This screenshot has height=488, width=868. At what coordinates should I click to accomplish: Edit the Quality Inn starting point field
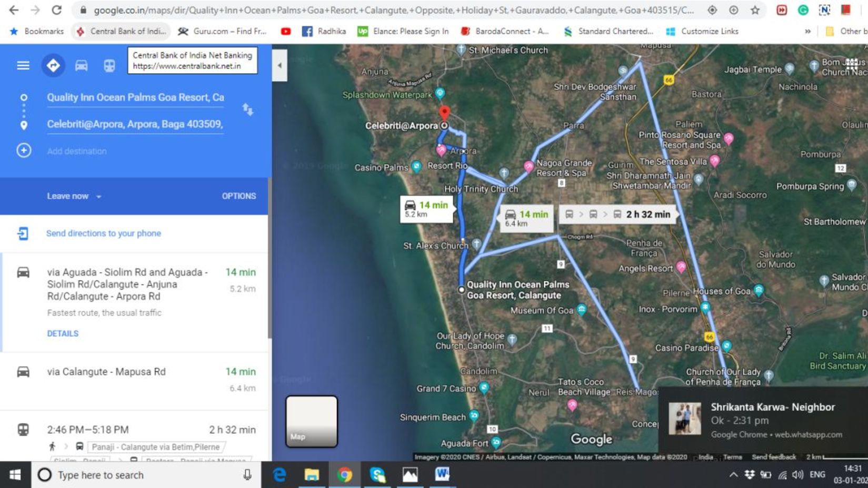click(135, 97)
